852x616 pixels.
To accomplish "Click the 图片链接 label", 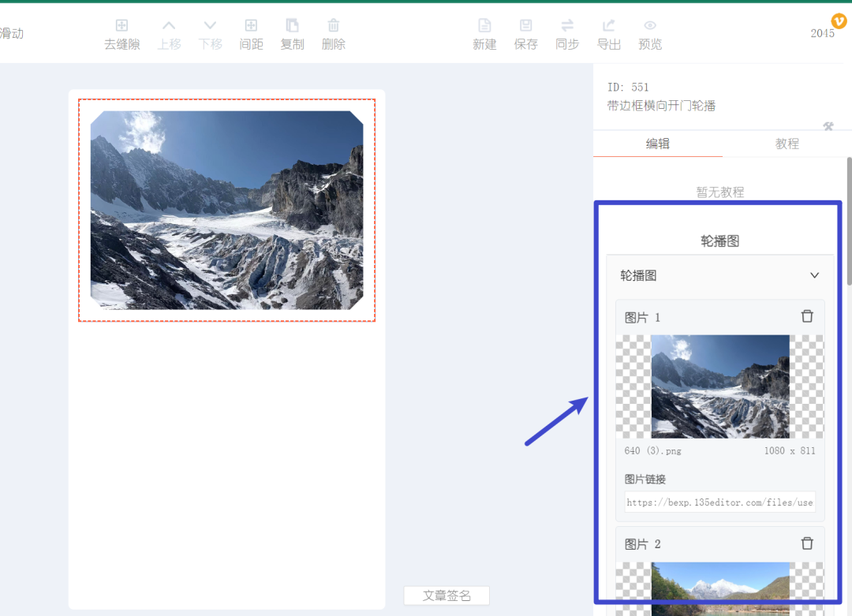I will point(645,479).
